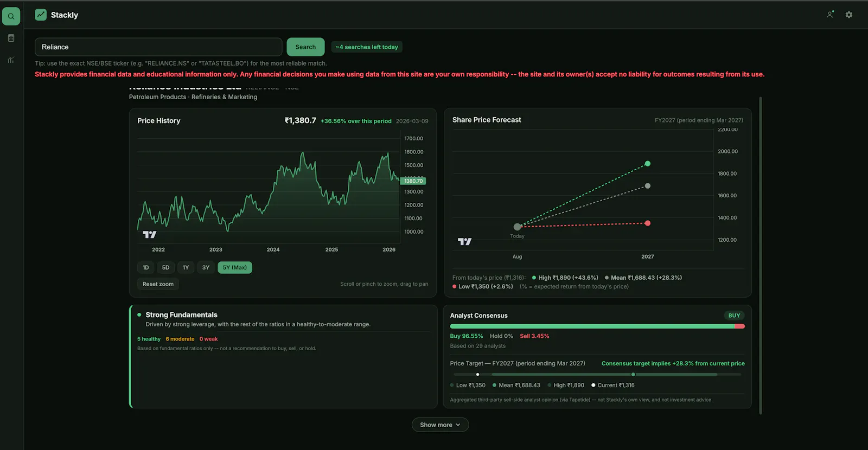Open the chart analytics sidebar icon
The height and width of the screenshot is (450, 868).
point(11,60)
